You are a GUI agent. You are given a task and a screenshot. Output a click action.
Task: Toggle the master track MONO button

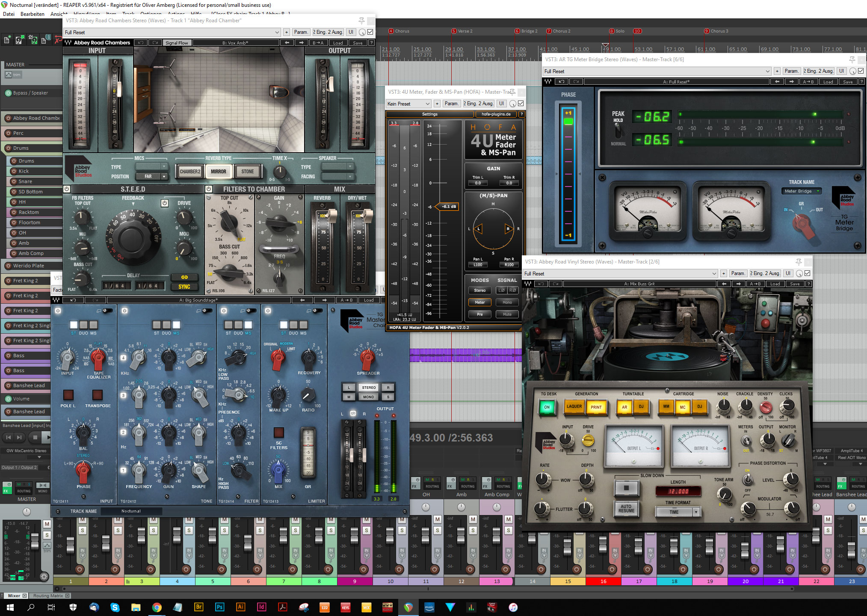click(43, 488)
